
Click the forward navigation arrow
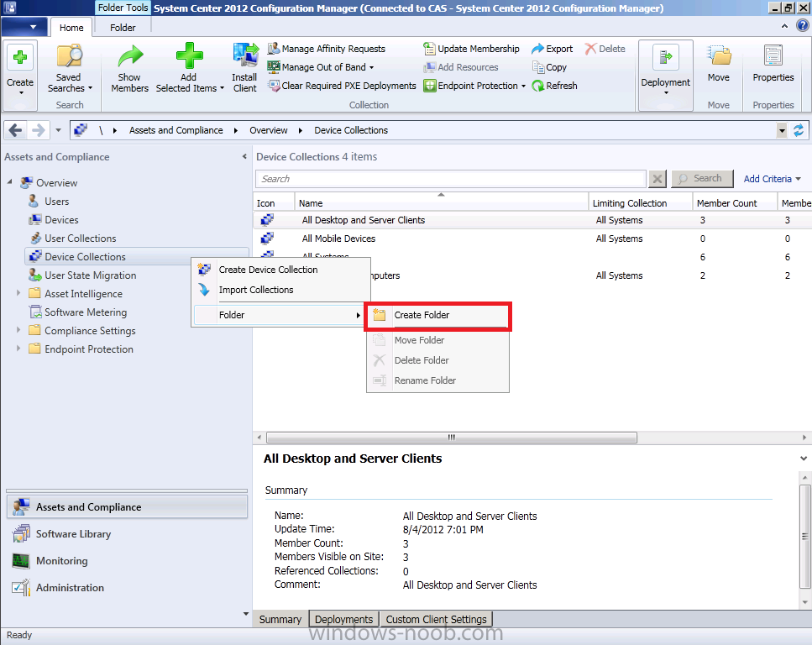point(38,130)
